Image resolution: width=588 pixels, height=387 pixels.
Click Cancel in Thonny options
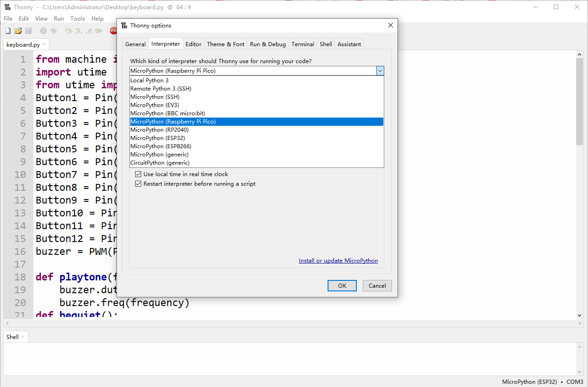click(377, 286)
